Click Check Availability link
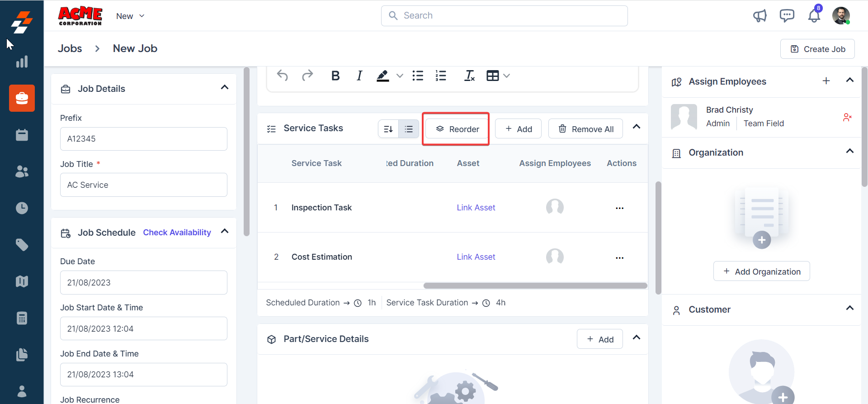This screenshot has height=404, width=868. click(x=177, y=233)
